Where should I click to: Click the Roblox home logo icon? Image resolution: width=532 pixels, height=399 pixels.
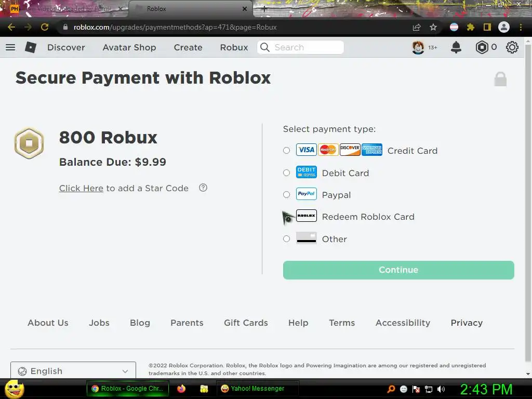[31, 47]
